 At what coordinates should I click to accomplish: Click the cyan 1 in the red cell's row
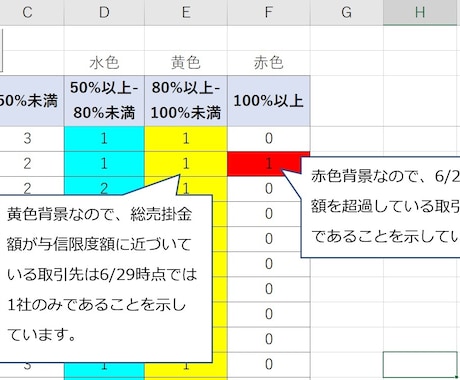(104, 164)
